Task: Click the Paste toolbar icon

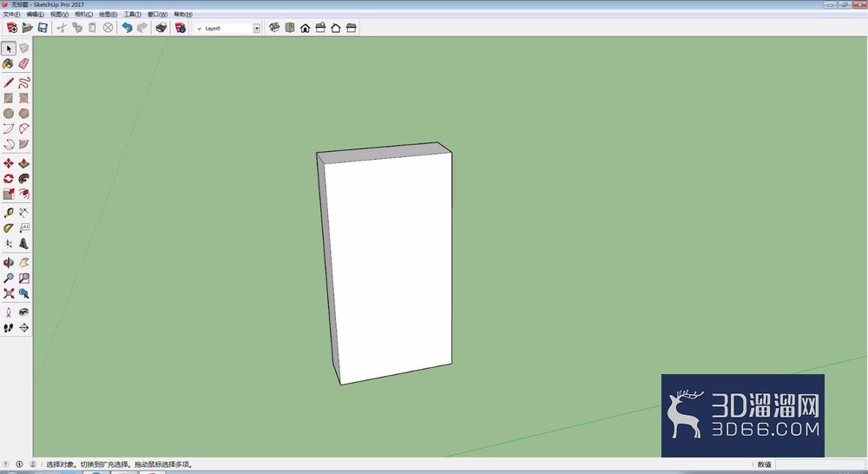Action: click(93, 28)
